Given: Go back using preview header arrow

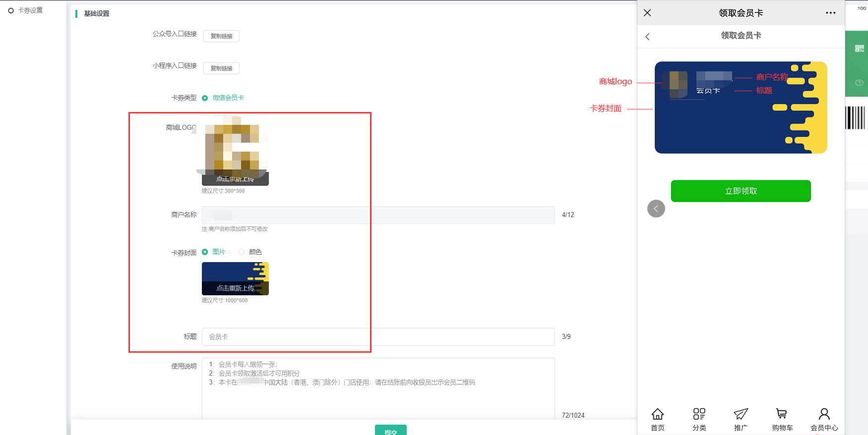Looking at the screenshot, I should [x=647, y=37].
